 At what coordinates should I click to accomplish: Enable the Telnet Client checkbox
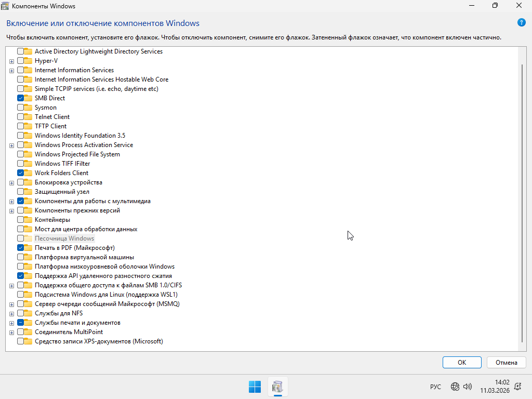pyautogui.click(x=20, y=117)
